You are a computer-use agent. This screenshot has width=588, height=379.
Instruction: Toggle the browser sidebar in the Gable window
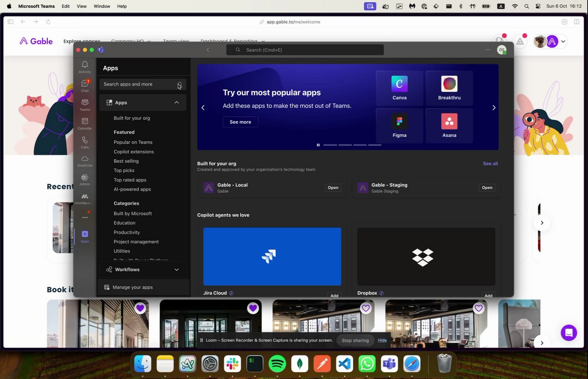pos(11,22)
